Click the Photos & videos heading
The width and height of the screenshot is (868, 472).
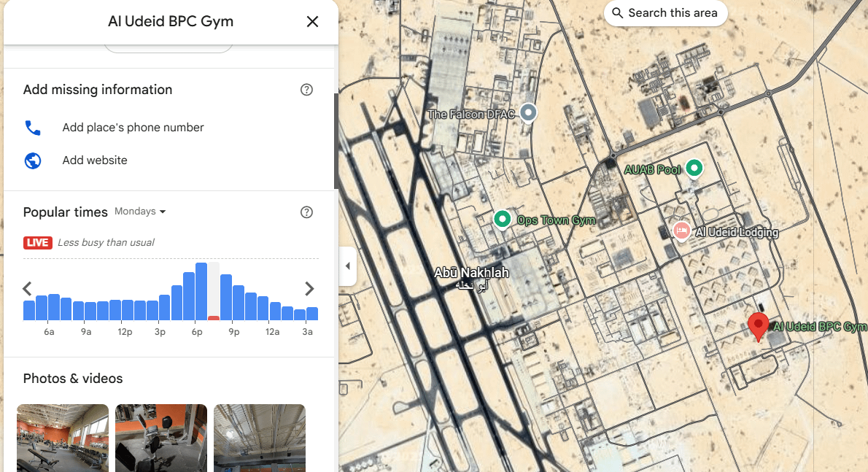73,379
